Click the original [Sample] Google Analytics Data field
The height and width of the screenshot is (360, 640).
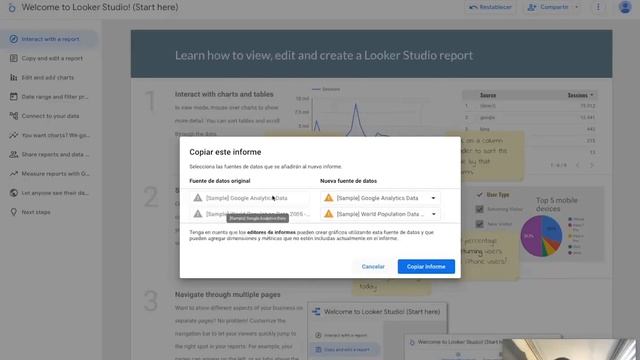point(250,198)
